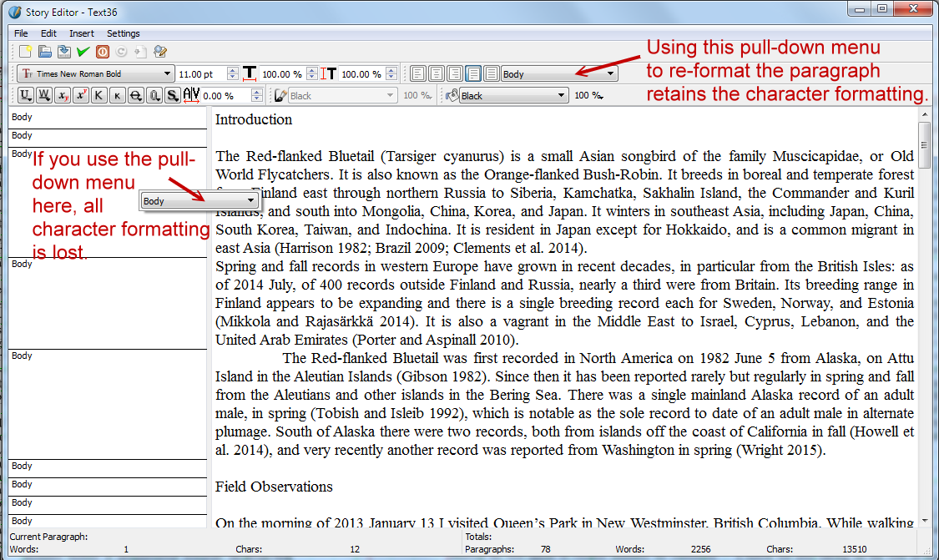Click the green checkmark Update and Exit icon
The width and height of the screenshot is (939, 560).
coord(83,52)
